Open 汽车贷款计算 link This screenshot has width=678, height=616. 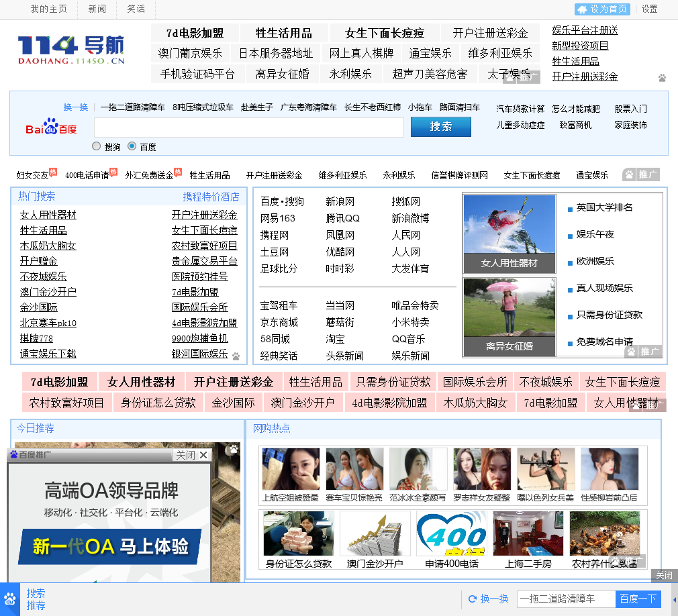[x=520, y=109]
